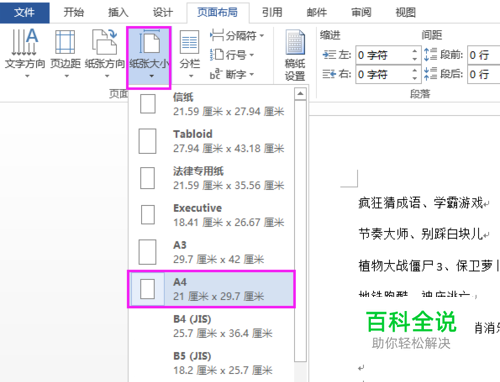Click the right indent 右 icon
Image resolution: width=500 pixels, height=382 pixels.
pyautogui.click(x=329, y=74)
